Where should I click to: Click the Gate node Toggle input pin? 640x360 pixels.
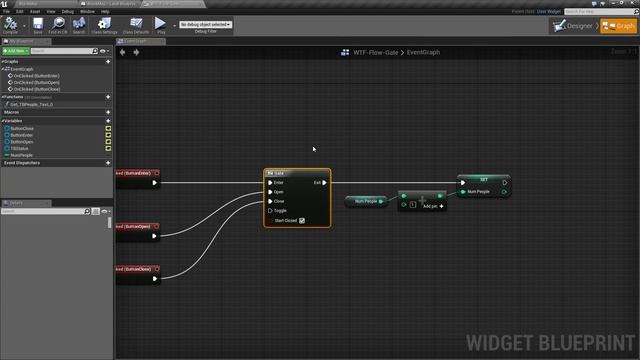click(x=270, y=211)
